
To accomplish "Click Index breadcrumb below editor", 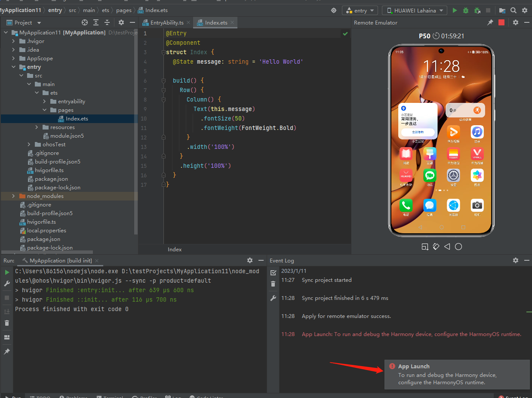I will (175, 250).
